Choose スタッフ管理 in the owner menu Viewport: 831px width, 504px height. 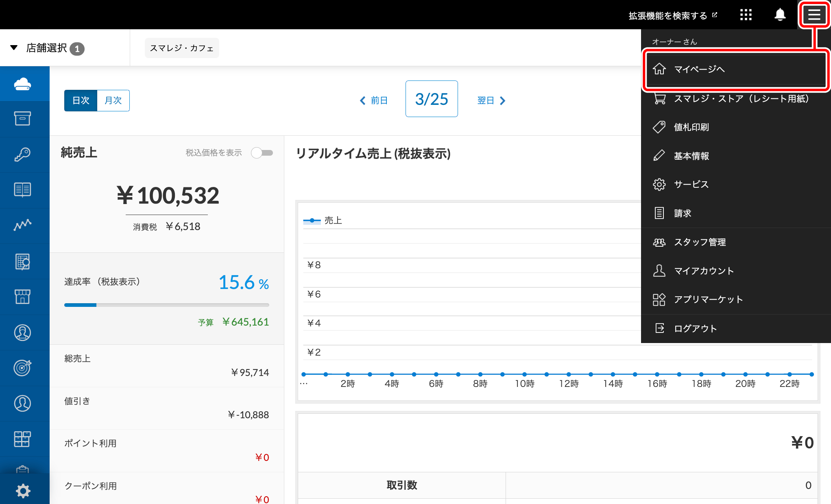(x=700, y=242)
